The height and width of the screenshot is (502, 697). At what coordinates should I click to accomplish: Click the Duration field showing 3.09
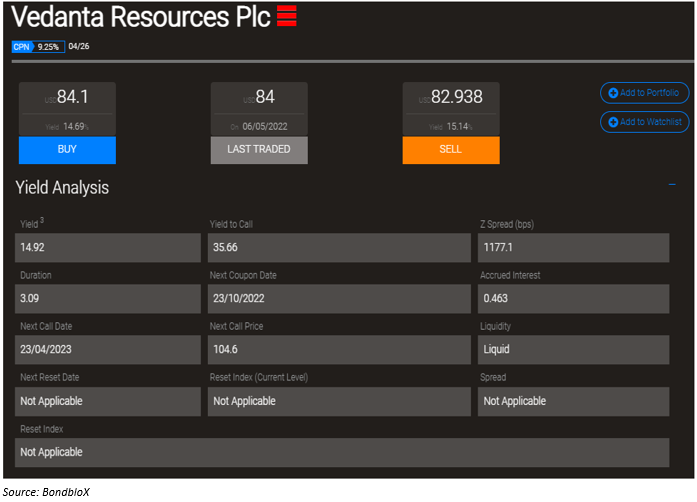[x=108, y=299]
